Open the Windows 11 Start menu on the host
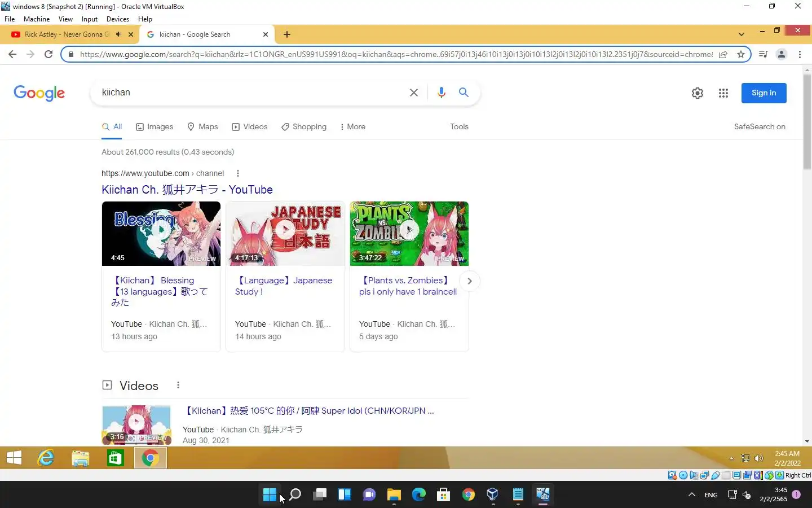This screenshot has height=508, width=812. coord(270,495)
